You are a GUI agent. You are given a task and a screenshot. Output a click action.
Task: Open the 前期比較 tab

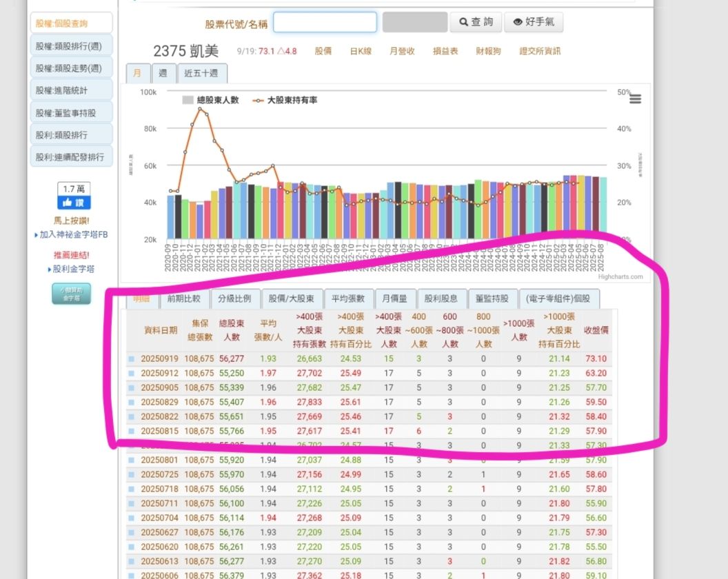point(183,299)
